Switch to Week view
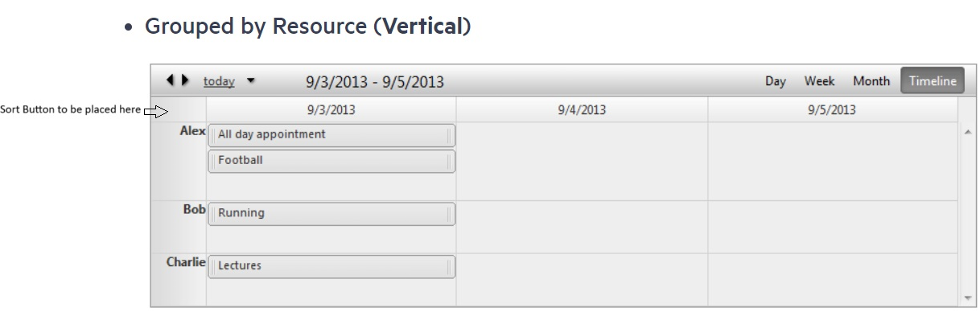The width and height of the screenshot is (980, 312). [820, 81]
